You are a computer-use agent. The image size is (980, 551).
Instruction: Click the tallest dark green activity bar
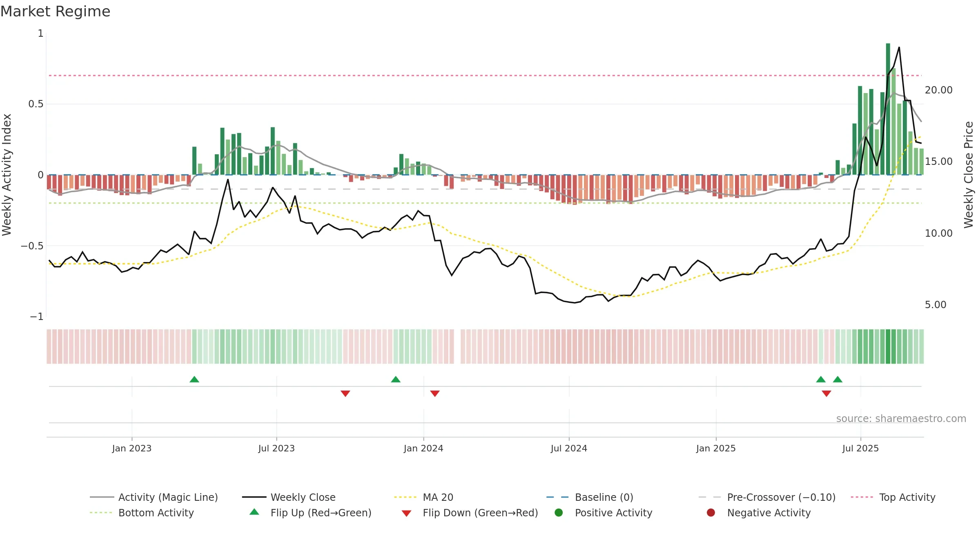coord(888,109)
